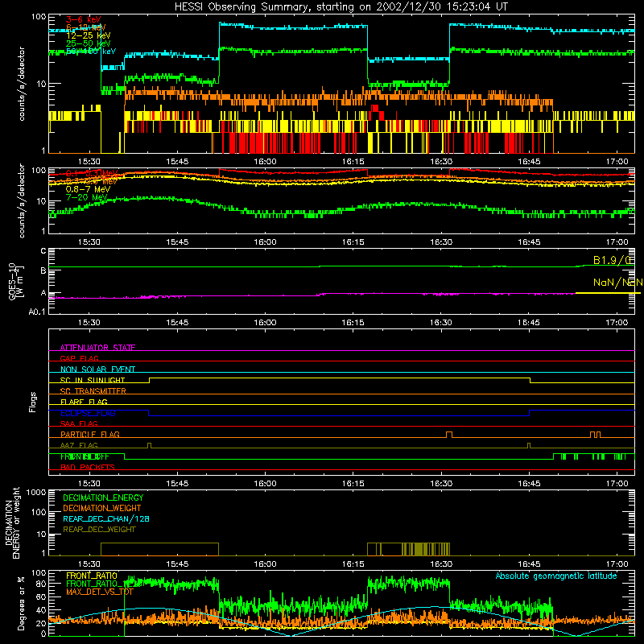The image size is (644, 644).
Task: Select the ECLIPSE_FLAG label
Action: click(88, 413)
